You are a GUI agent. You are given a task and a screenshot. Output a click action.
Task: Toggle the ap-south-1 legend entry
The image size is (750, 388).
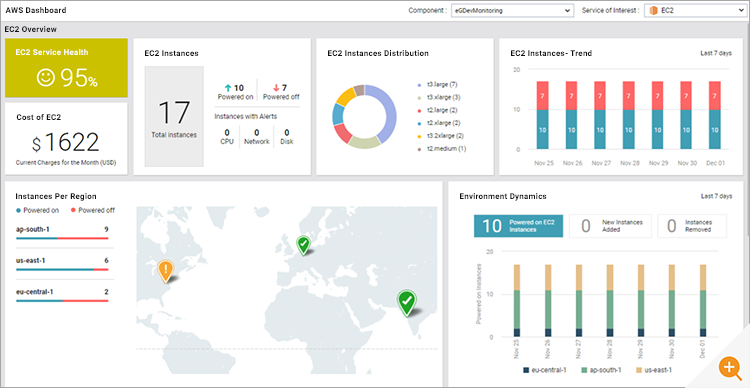pos(602,370)
